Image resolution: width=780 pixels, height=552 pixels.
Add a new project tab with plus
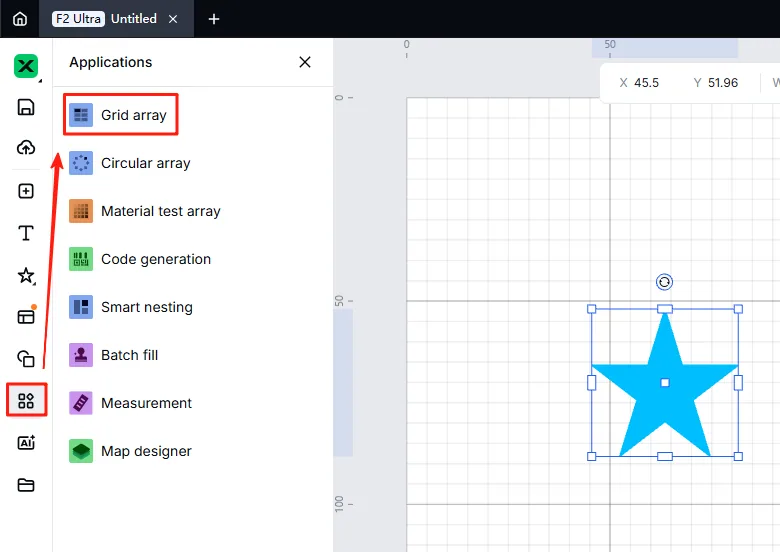click(214, 19)
